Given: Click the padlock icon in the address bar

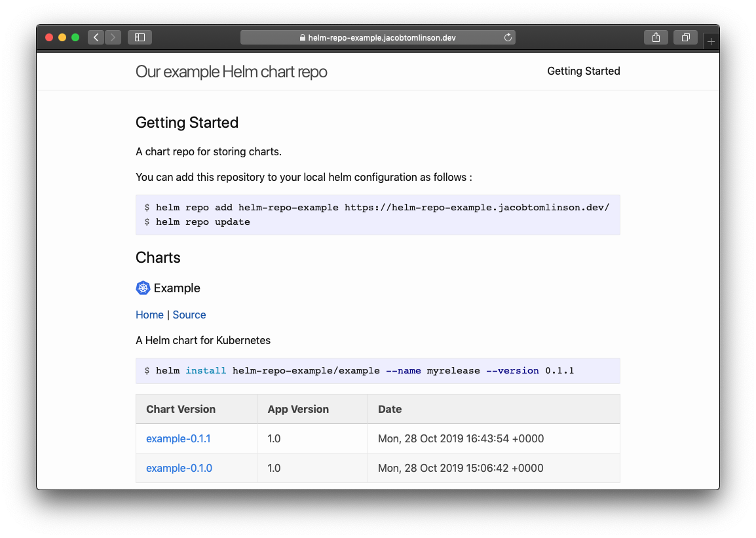Looking at the screenshot, I should [302, 37].
